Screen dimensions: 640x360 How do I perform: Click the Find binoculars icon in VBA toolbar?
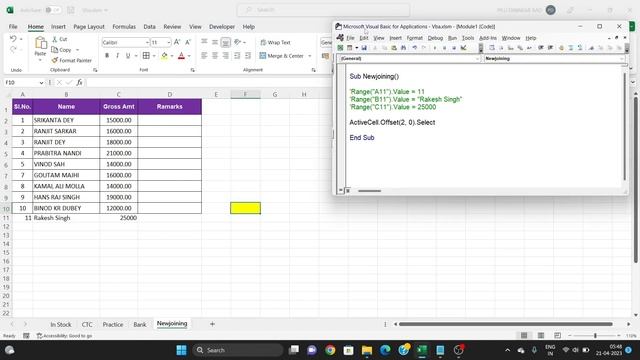(x=403, y=48)
